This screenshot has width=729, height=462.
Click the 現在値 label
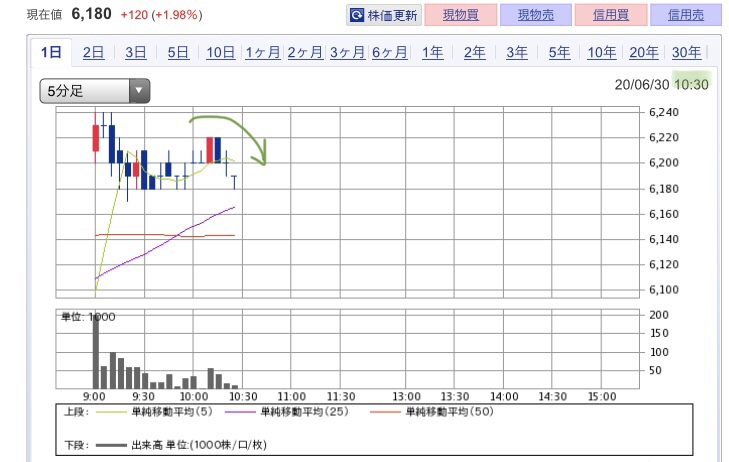44,15
